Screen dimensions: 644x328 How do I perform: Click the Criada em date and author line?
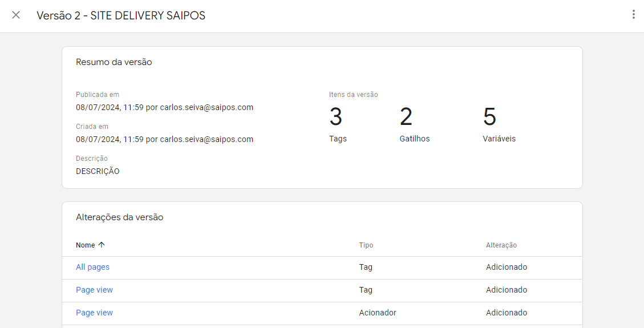pyautogui.click(x=164, y=139)
